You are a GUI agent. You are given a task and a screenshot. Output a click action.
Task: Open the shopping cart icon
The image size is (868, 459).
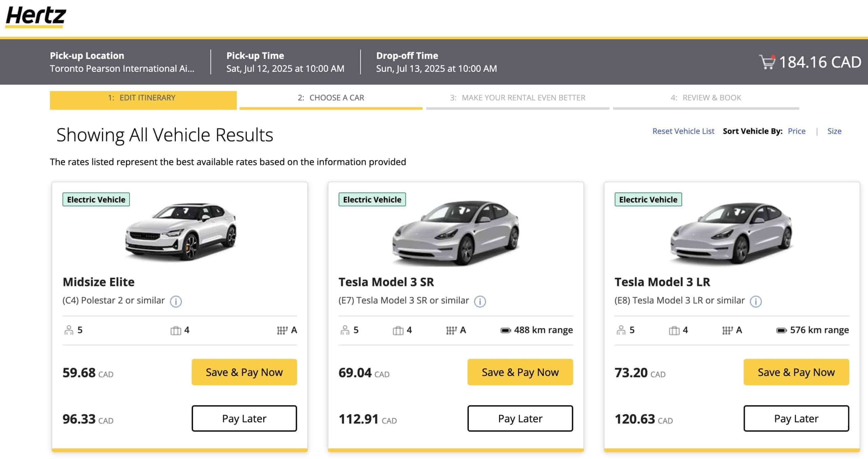click(x=767, y=62)
